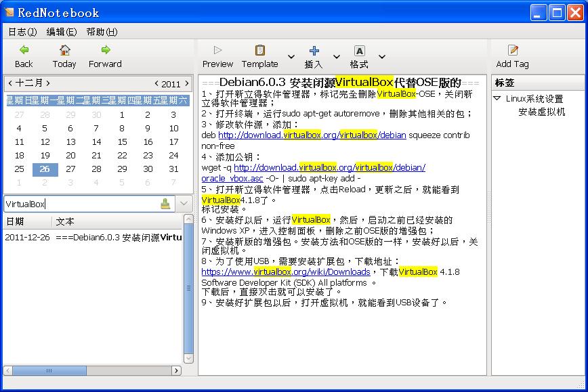588x392 pixels.
Task: Click the horizontal scrollbar left arrow
Action: point(8,370)
